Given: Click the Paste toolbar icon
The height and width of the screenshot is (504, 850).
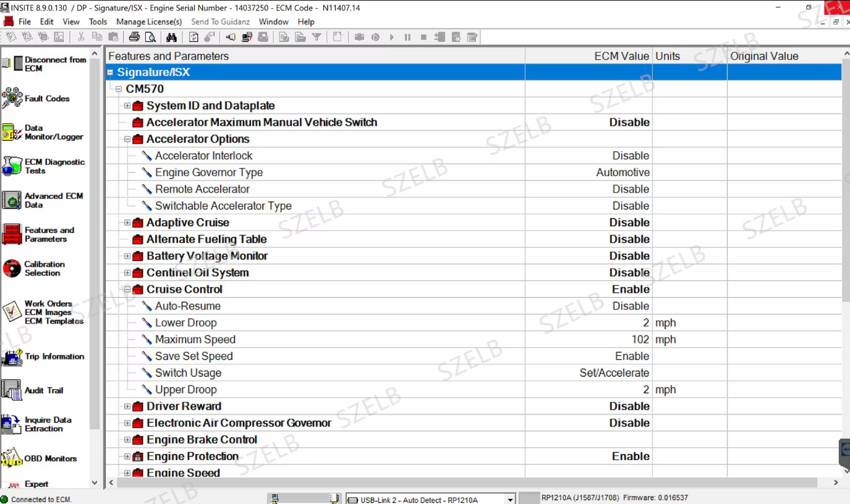Looking at the screenshot, I should tap(113, 37).
